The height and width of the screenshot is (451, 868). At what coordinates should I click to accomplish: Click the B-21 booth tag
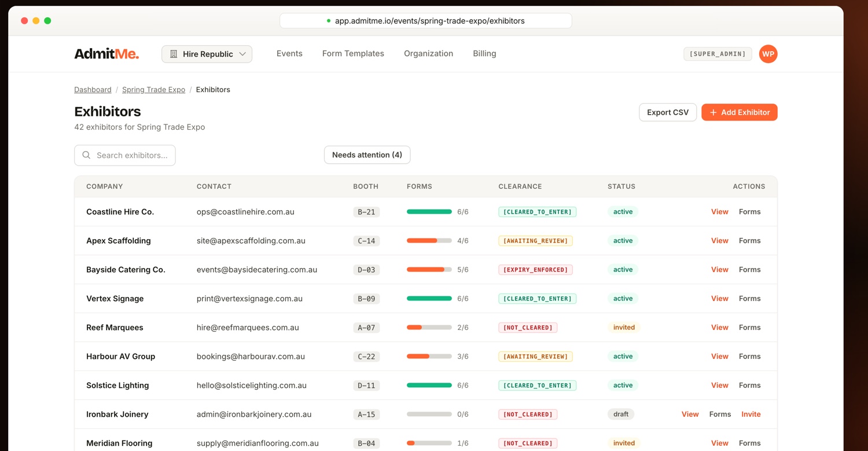(366, 212)
